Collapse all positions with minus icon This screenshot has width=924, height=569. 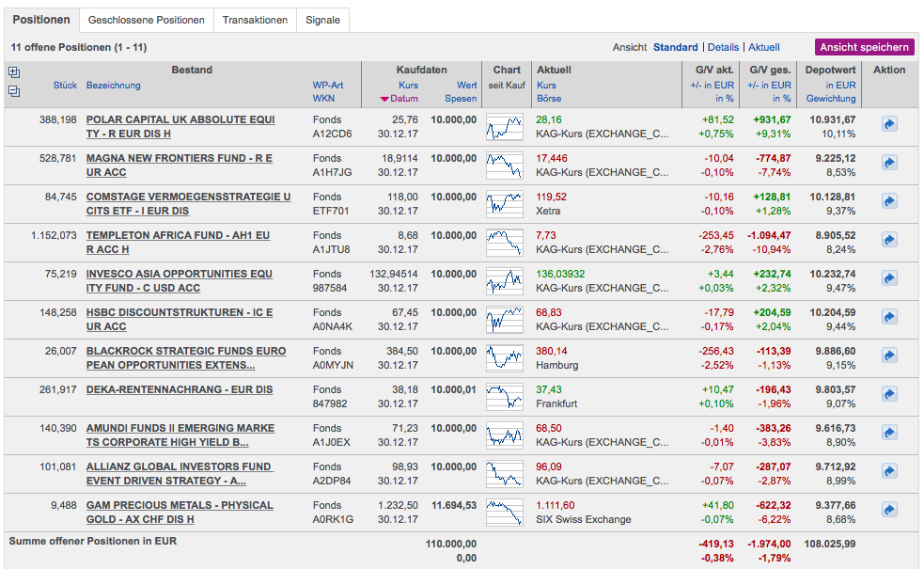(13, 91)
